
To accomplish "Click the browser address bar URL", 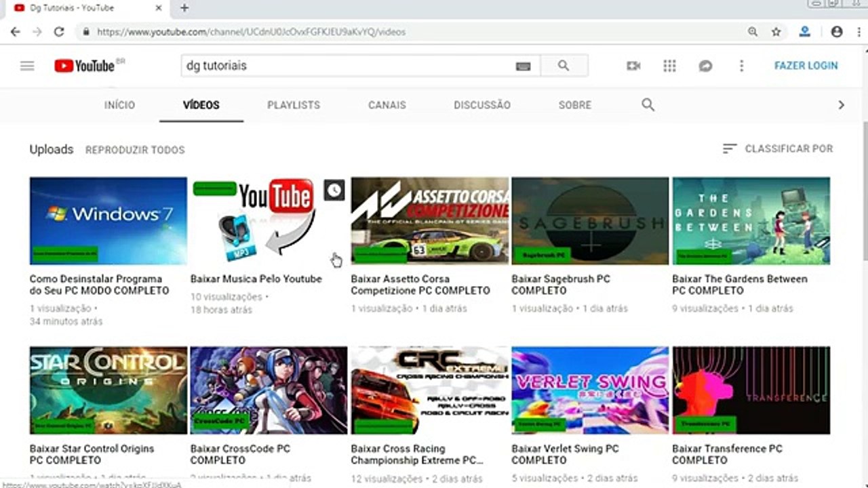I will (x=251, y=32).
